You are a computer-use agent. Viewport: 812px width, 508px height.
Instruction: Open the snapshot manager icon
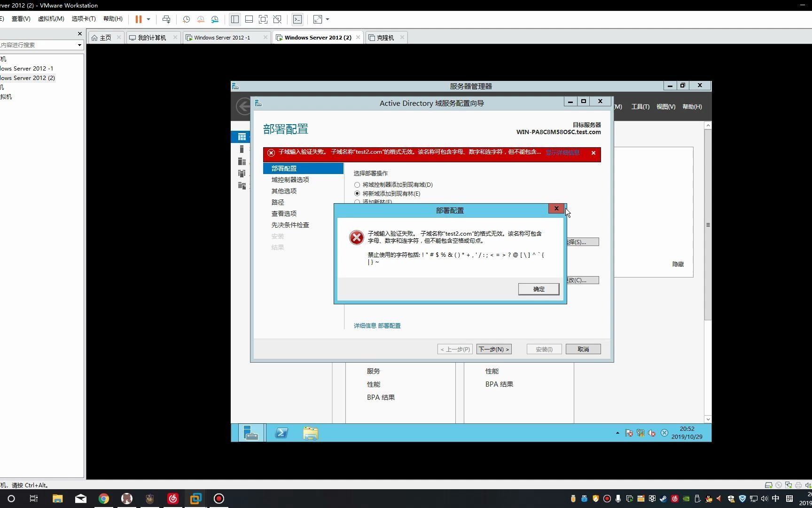point(215,19)
